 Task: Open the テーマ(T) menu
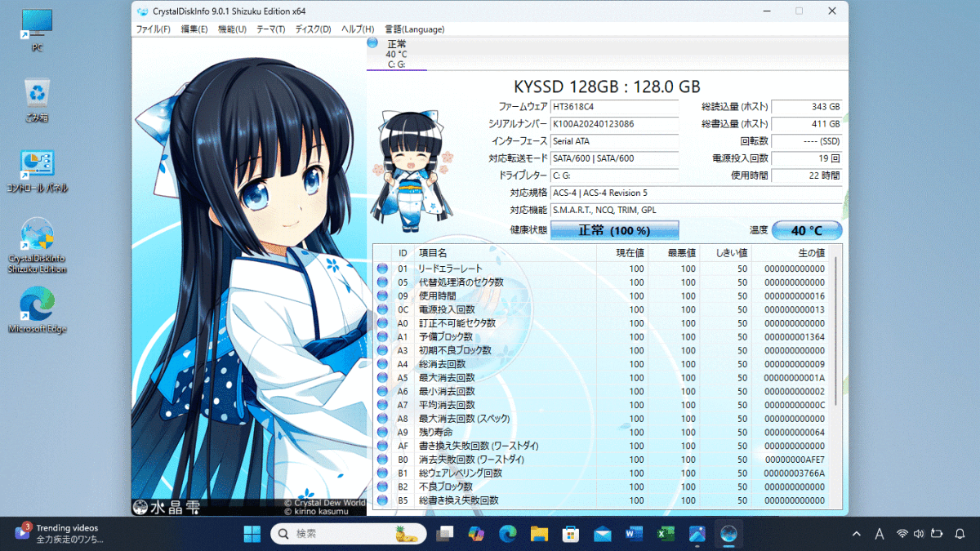tap(271, 29)
